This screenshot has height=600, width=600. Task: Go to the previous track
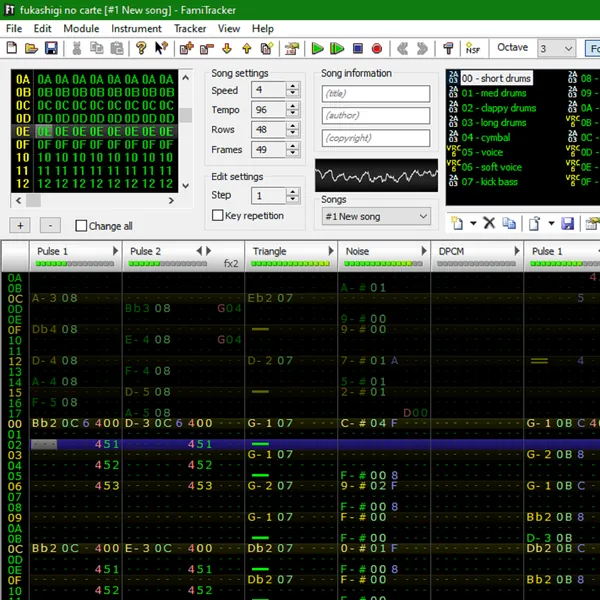403,48
